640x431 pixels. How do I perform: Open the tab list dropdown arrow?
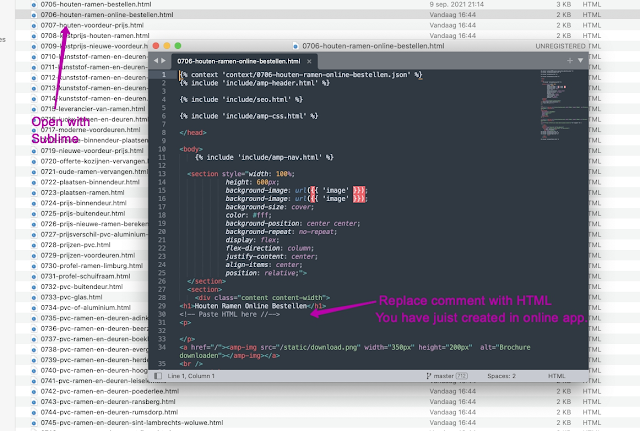580,61
